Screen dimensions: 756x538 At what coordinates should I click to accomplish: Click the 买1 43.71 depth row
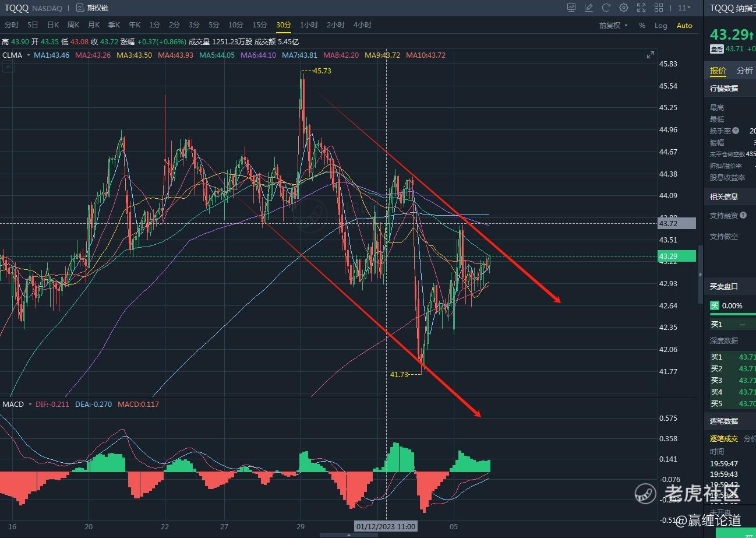click(733, 357)
